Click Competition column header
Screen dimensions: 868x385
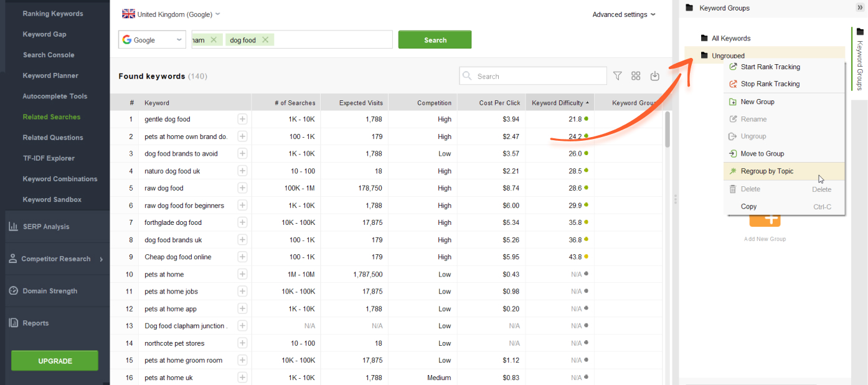(423, 103)
